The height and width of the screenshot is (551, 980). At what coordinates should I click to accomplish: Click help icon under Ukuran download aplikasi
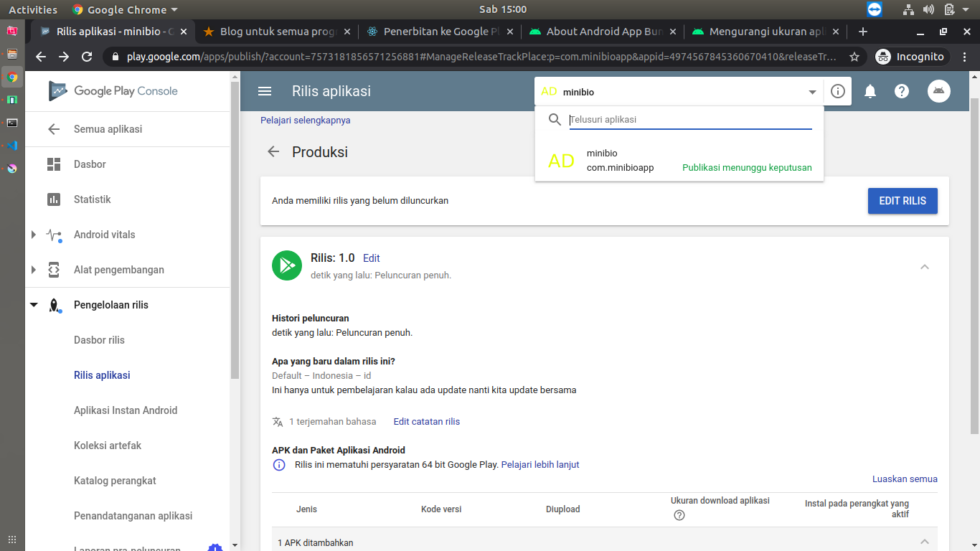click(679, 515)
